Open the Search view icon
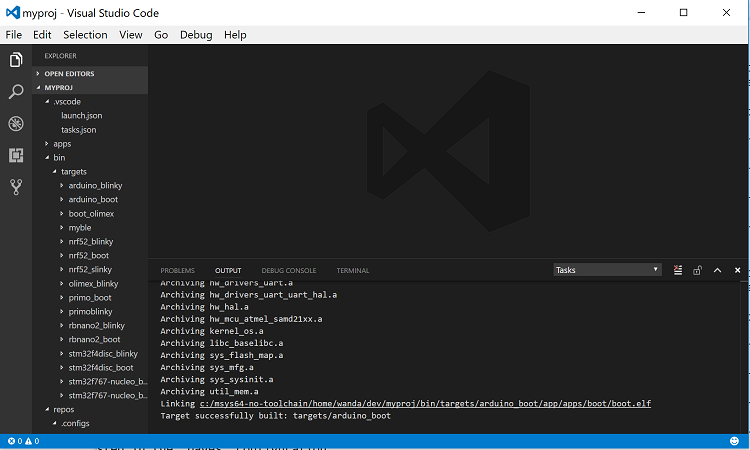The width and height of the screenshot is (750, 450). click(x=16, y=92)
